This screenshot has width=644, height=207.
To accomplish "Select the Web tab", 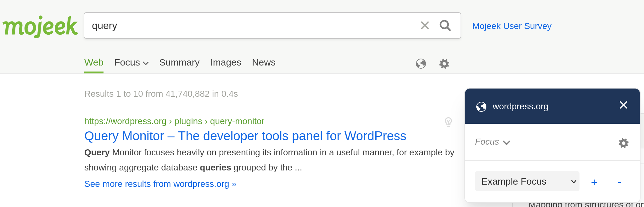I will click(x=94, y=62).
